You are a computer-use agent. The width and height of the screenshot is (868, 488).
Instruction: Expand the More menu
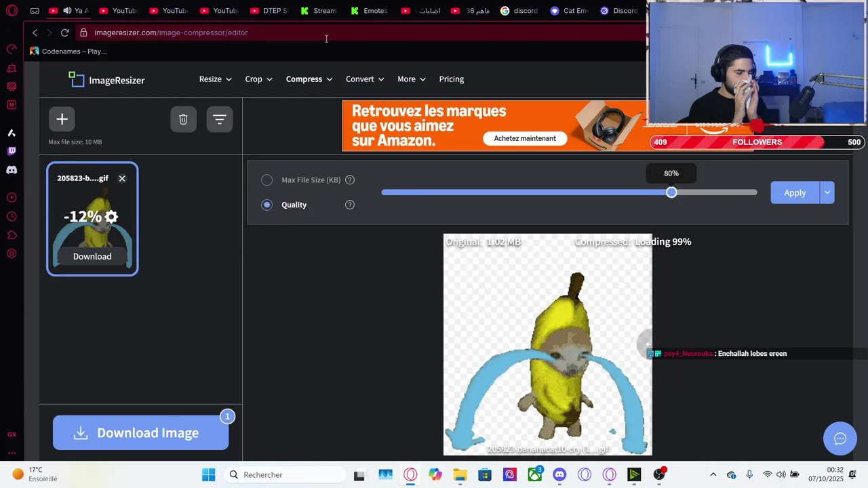(x=412, y=79)
